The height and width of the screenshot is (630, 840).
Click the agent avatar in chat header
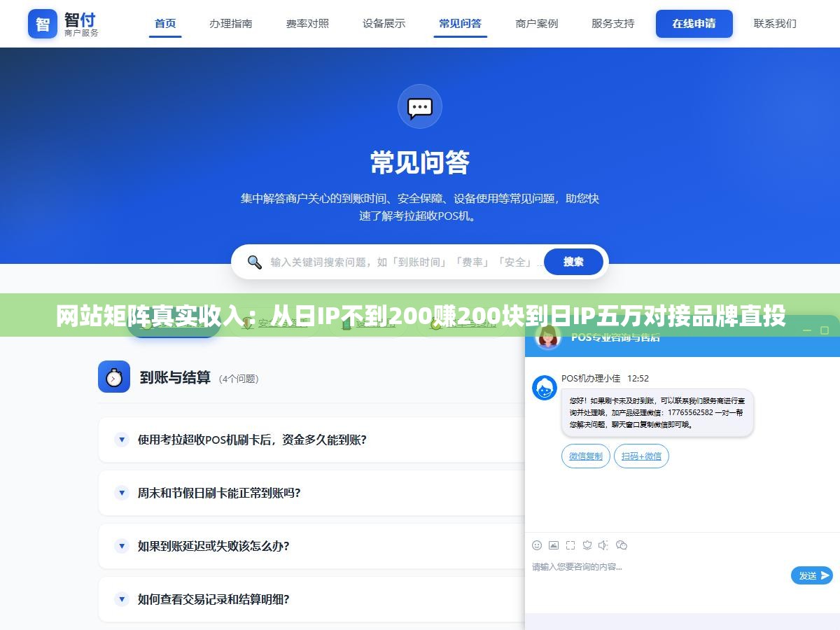(548, 337)
